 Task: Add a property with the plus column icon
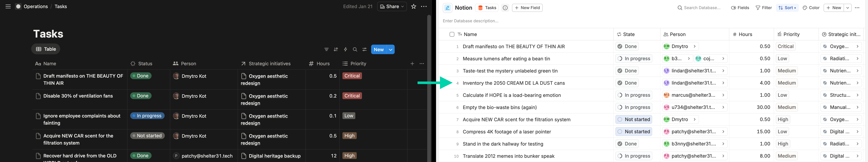[x=412, y=64]
